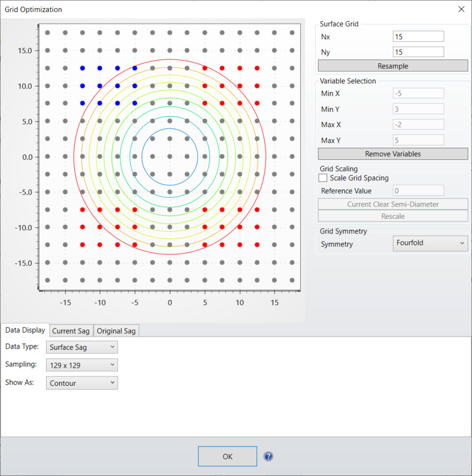
Task: Open the Symmetry dropdown set to Fourfold
Action: (x=430, y=244)
